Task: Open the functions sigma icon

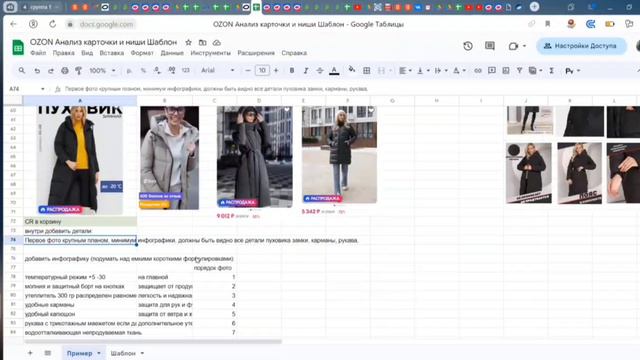Action: (x=551, y=71)
